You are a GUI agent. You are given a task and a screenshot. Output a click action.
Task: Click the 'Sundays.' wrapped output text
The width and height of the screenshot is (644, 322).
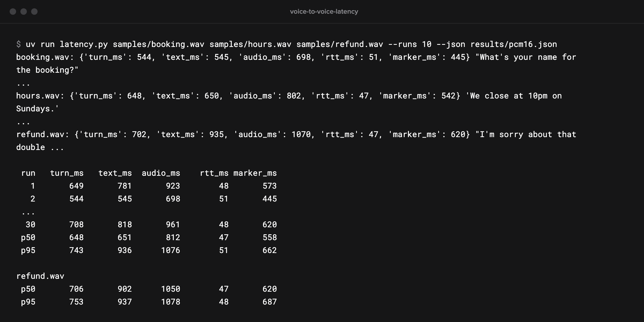(x=38, y=109)
